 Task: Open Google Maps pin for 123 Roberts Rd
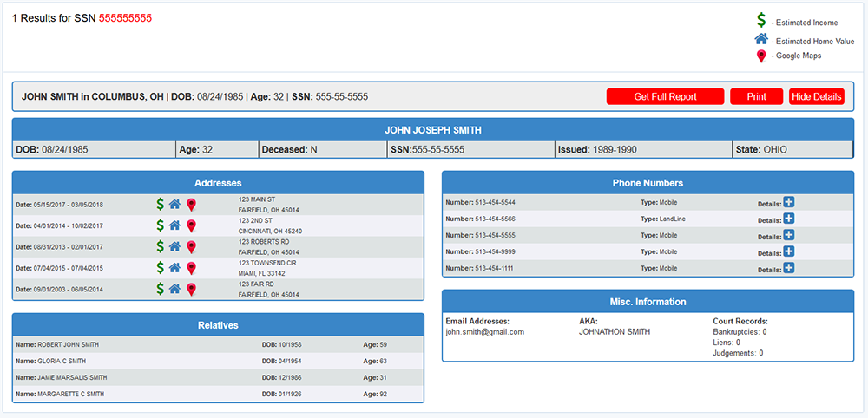pyautogui.click(x=191, y=247)
